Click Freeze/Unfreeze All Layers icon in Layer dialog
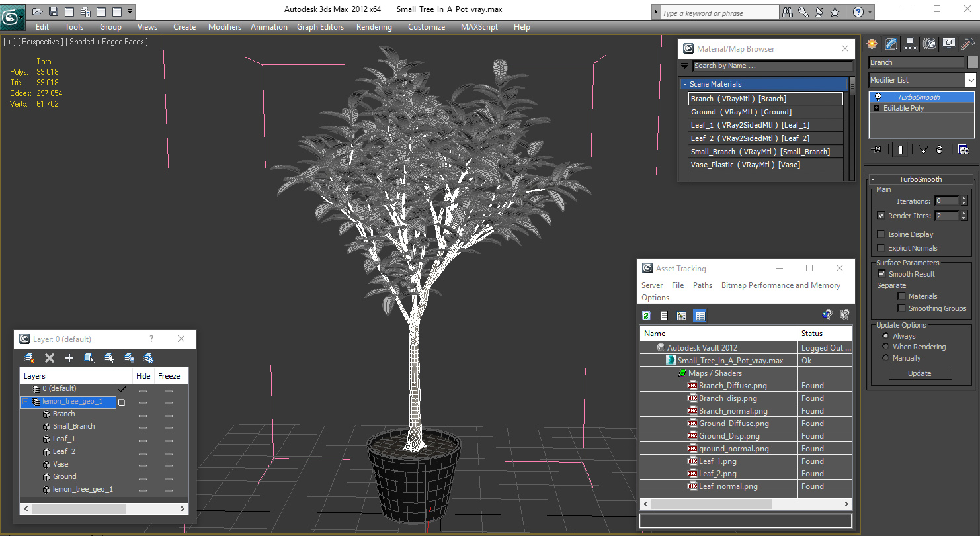Viewport: 980px width, 536px height. coord(149,358)
